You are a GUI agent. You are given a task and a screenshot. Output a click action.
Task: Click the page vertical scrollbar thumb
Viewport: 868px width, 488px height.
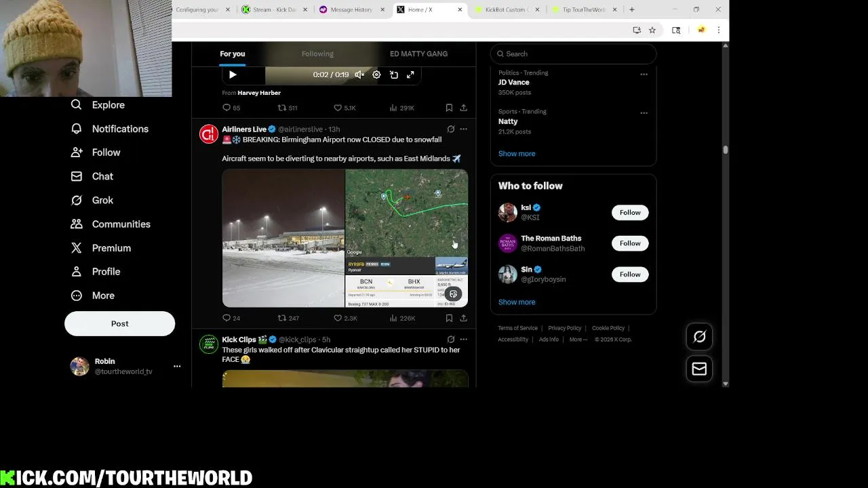(726, 150)
